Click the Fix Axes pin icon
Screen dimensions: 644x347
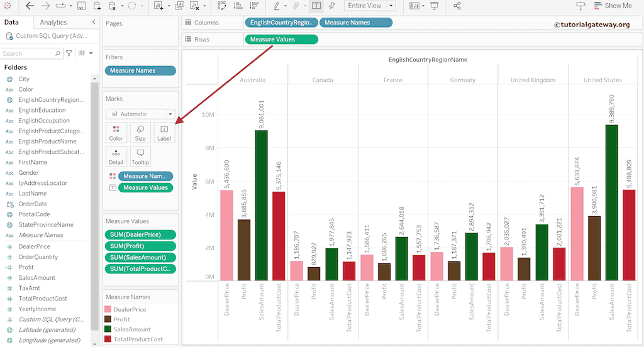pos(332,6)
